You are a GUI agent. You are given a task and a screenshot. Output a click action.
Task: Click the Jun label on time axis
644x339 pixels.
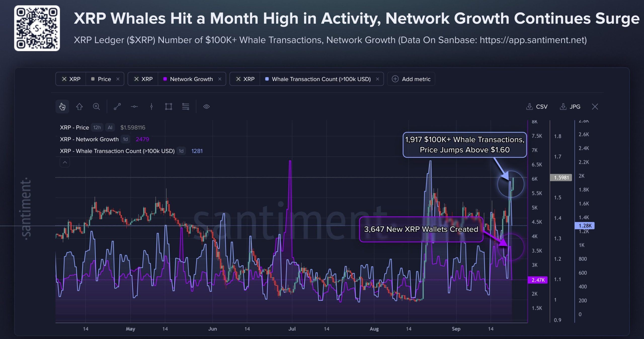[x=213, y=329]
